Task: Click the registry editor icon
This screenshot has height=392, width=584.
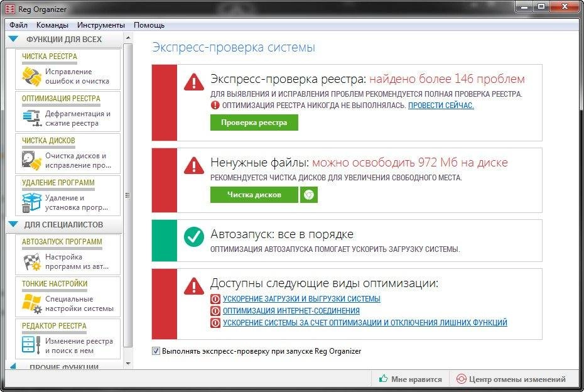Action: click(x=31, y=345)
